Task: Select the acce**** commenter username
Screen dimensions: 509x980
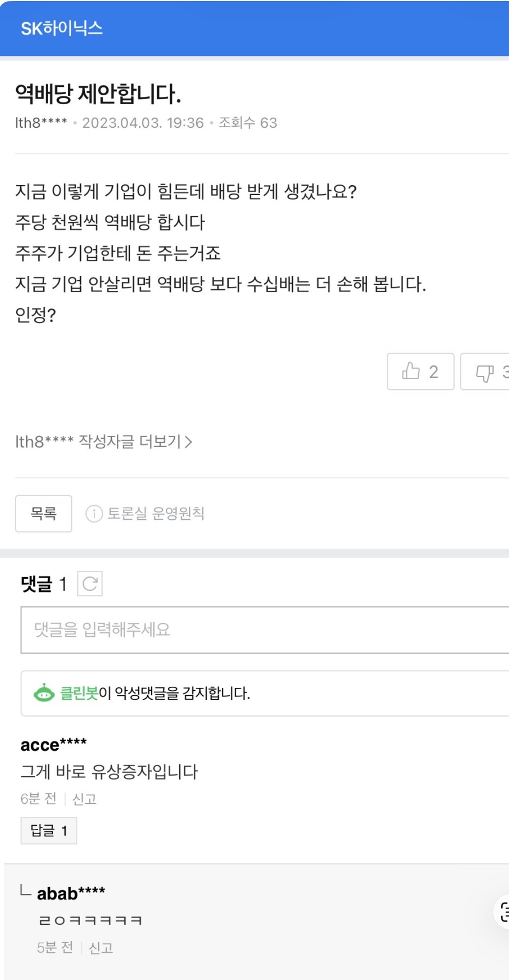Action: click(54, 745)
